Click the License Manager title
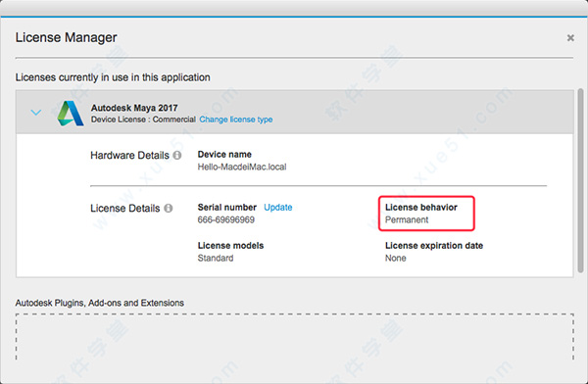Screen dimensions: 588x384 click(x=66, y=37)
